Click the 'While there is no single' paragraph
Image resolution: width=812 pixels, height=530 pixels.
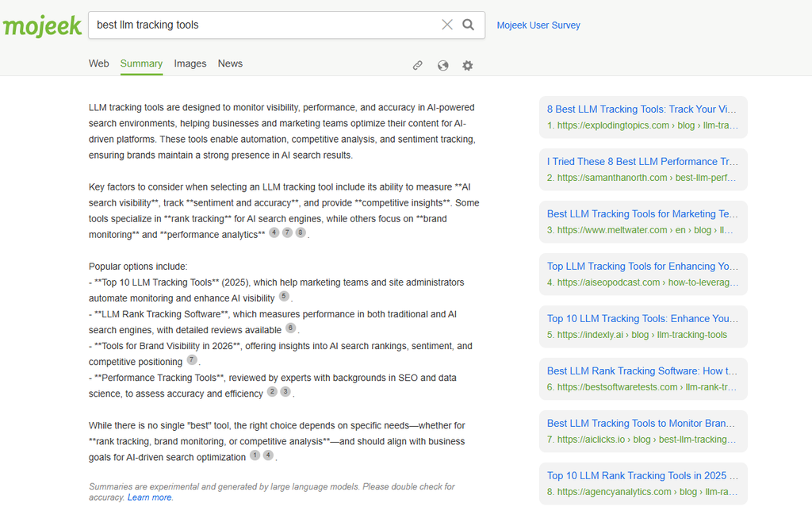[277, 441]
